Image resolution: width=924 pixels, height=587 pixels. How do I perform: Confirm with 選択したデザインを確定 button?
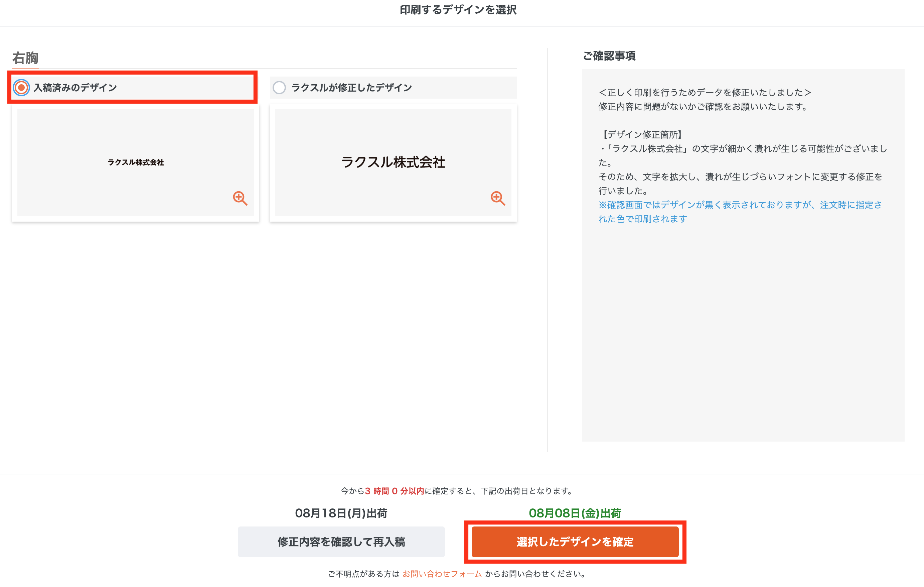[575, 542]
